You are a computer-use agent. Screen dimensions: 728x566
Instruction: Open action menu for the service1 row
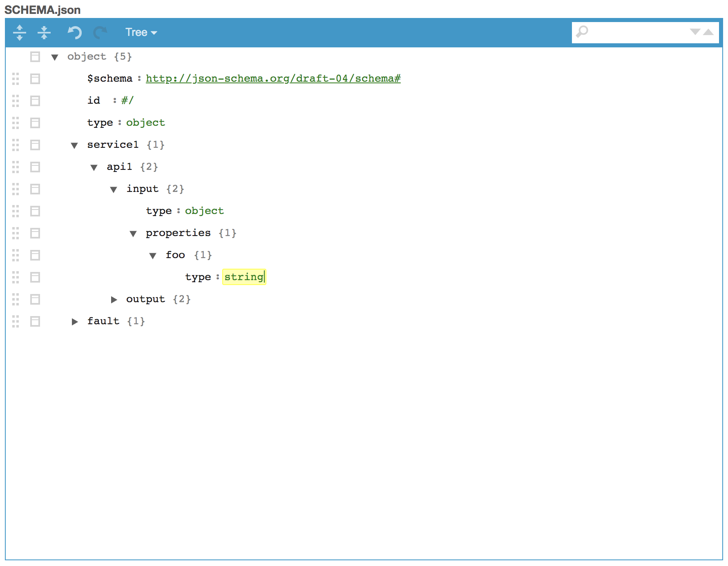coord(35,145)
